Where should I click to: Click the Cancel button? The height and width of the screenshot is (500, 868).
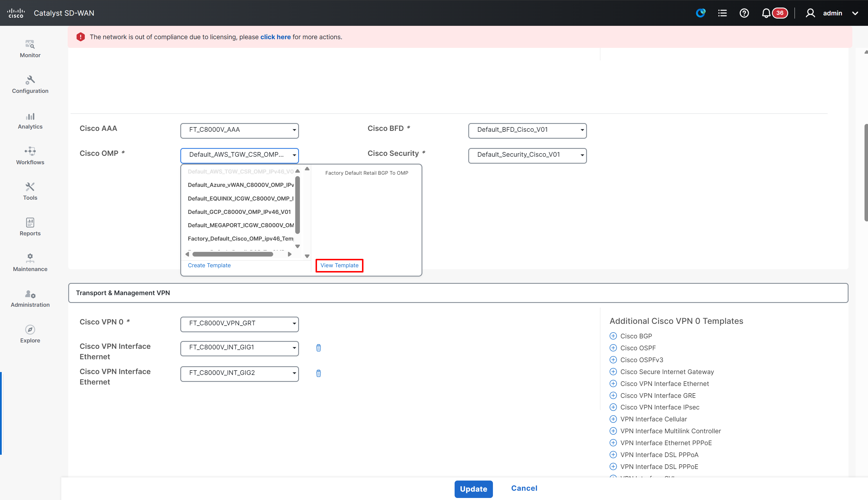coord(524,488)
